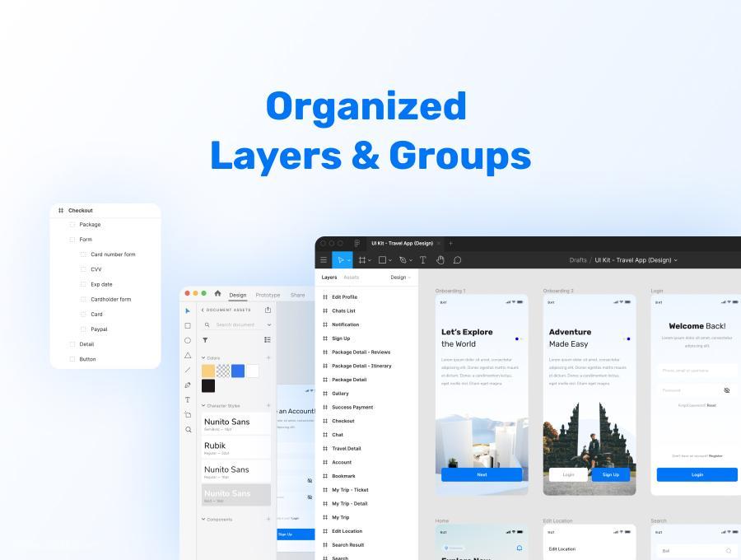
Task: Click the Next button on onboarding screen
Action: [x=482, y=474]
